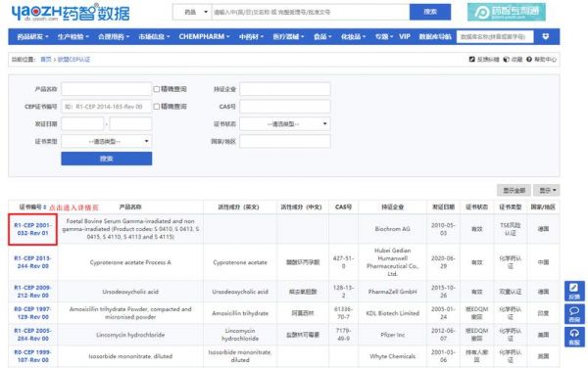Open the 专题 menu
588x368 pixels.
click(x=384, y=36)
